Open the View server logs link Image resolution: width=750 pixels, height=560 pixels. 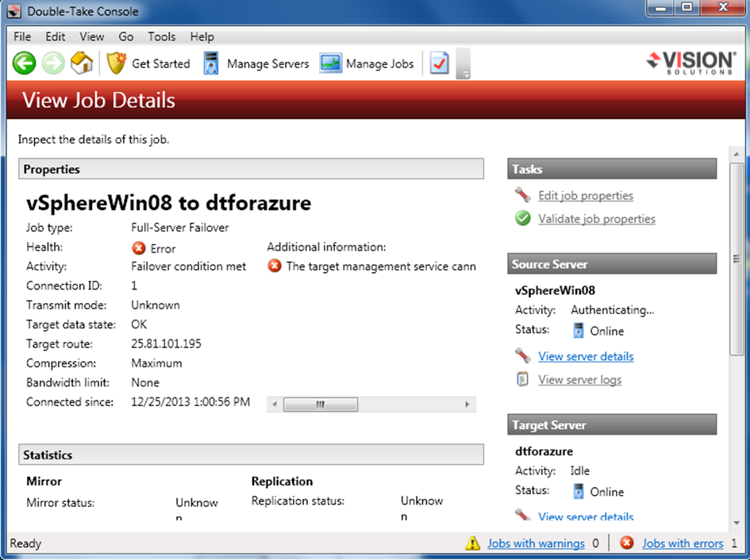[x=579, y=379]
